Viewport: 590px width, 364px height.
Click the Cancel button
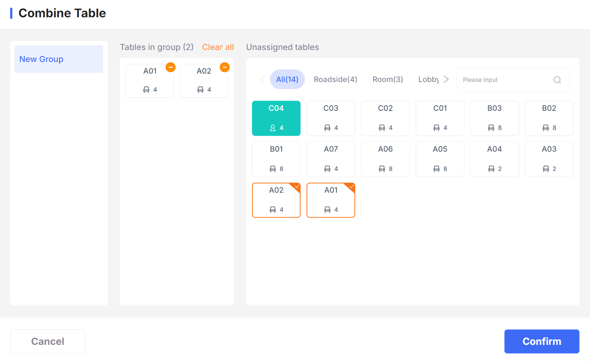tap(48, 341)
